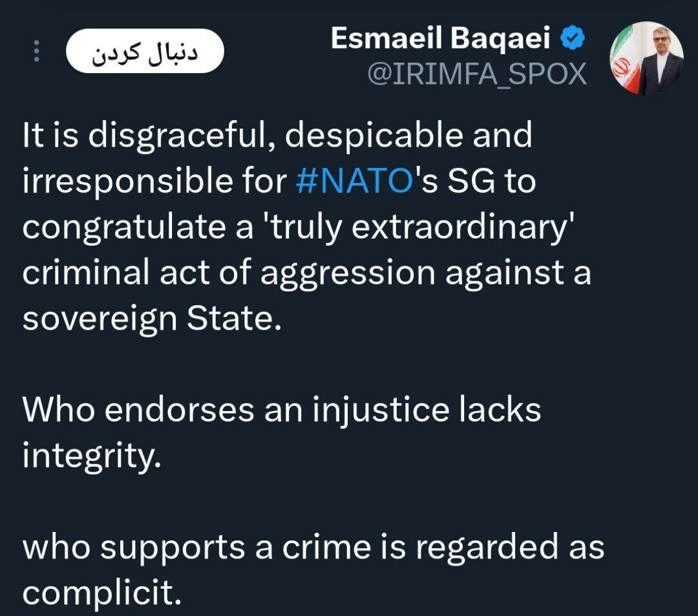
Task: Click the line 'who supports a crime is regarded as'
Action: tap(313, 547)
